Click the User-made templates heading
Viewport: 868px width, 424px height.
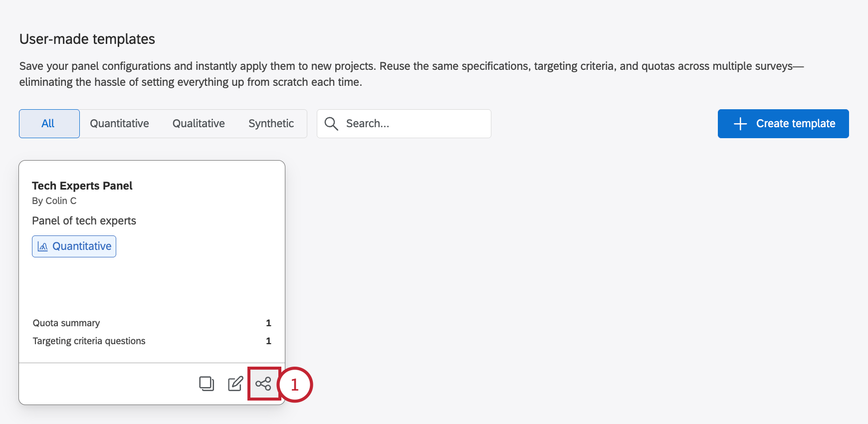click(87, 39)
